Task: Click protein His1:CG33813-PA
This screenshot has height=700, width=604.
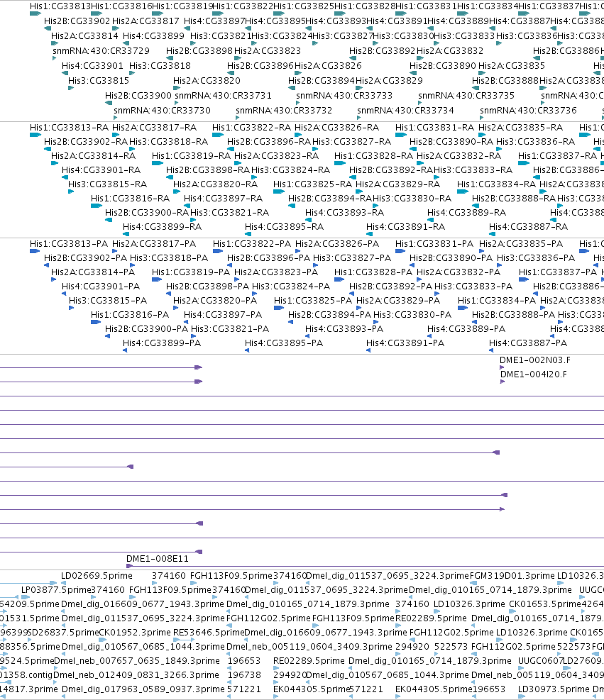Action: tap(69, 244)
